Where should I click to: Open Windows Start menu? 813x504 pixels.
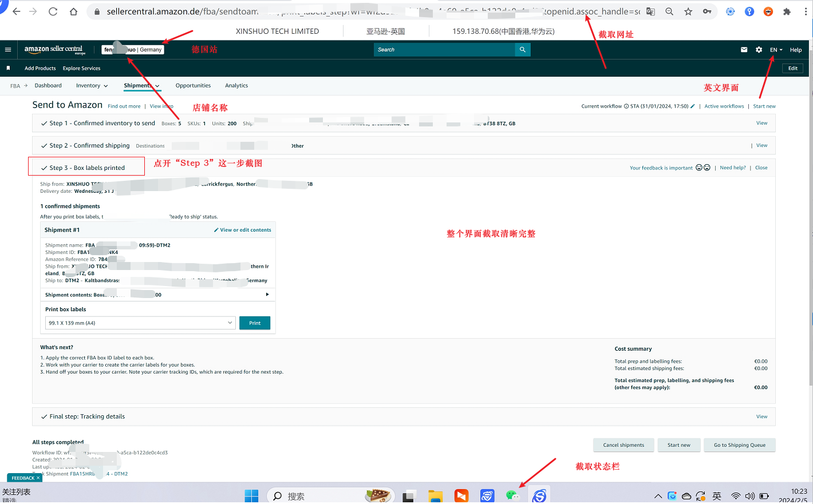point(251,495)
